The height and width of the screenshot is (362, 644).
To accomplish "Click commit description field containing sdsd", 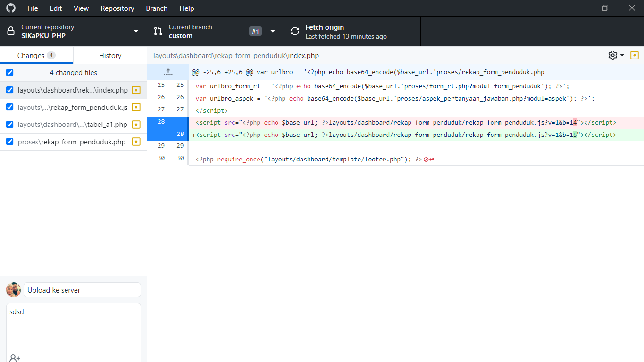I will tap(73, 333).
